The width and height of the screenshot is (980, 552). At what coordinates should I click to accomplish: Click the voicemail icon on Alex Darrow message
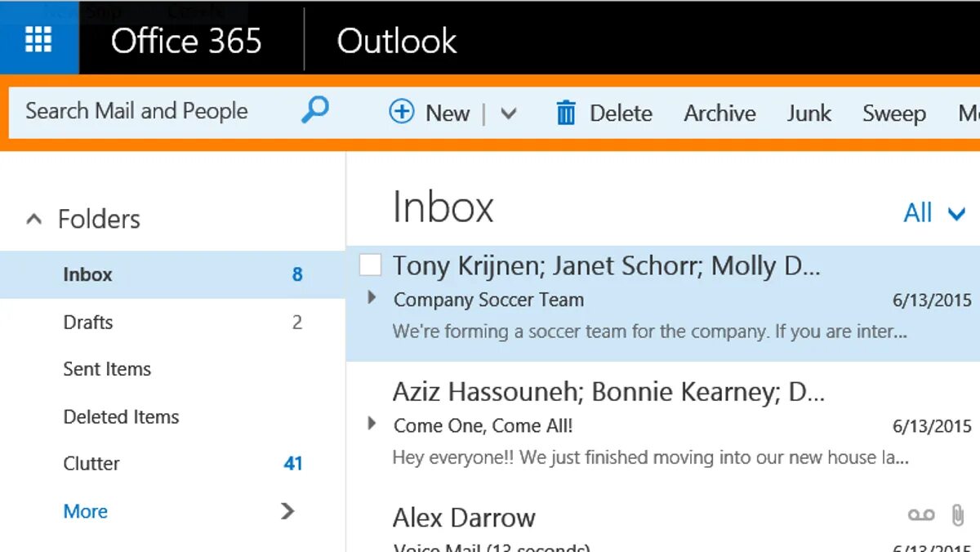click(921, 514)
